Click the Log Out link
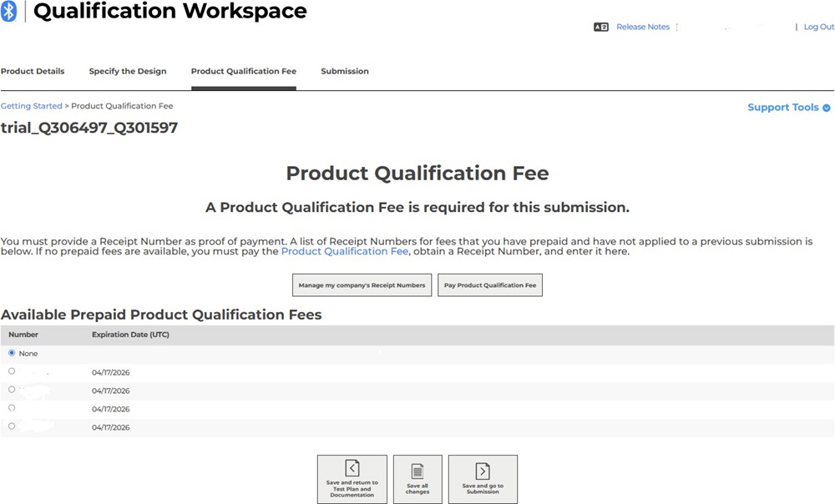This screenshot has width=835, height=504. tap(818, 27)
